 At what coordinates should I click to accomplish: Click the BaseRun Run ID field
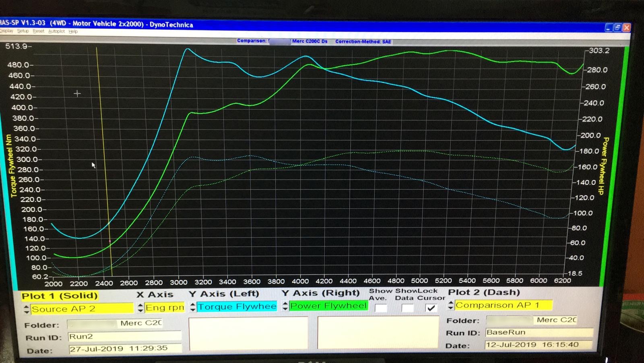539,332
